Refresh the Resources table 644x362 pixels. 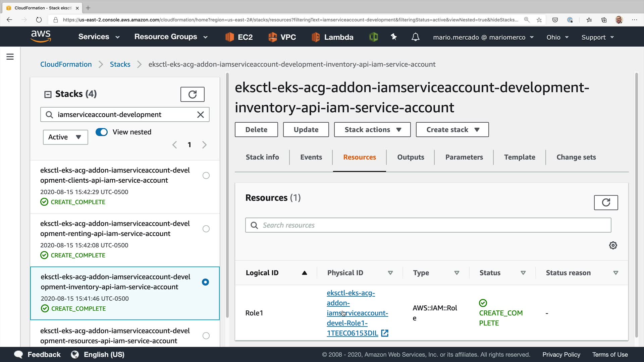click(606, 202)
